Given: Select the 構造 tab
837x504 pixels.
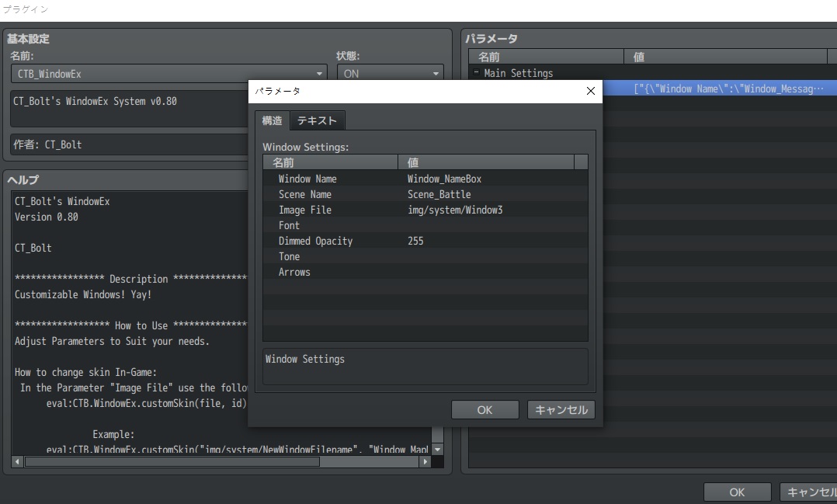Looking at the screenshot, I should pyautogui.click(x=273, y=120).
